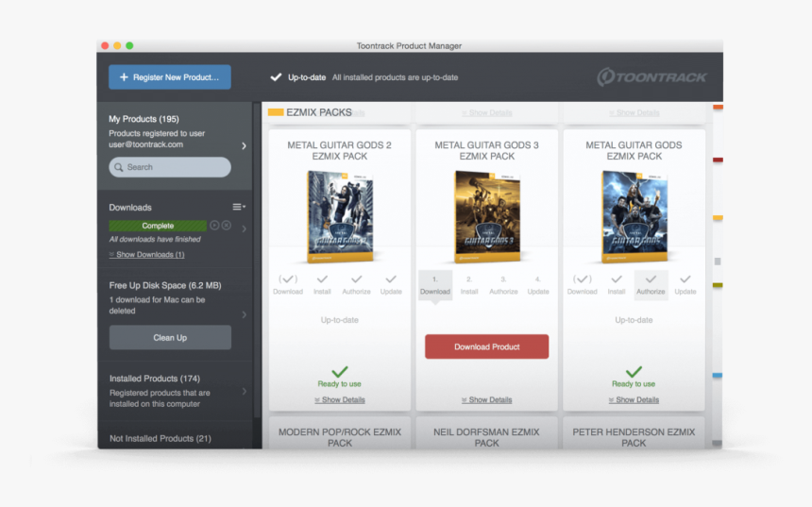Select 1. Download step of Metal Guitar Gods 3
The image size is (812, 507).
pos(435,285)
